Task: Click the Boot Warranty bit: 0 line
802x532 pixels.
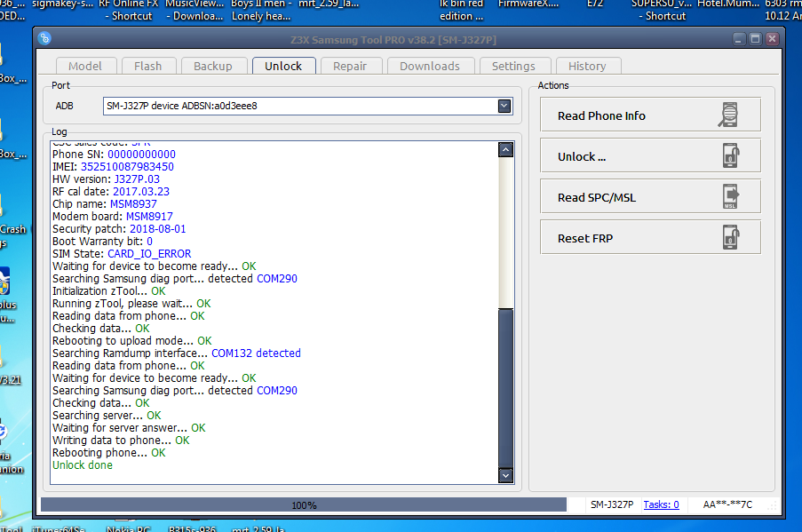Action: [x=102, y=241]
